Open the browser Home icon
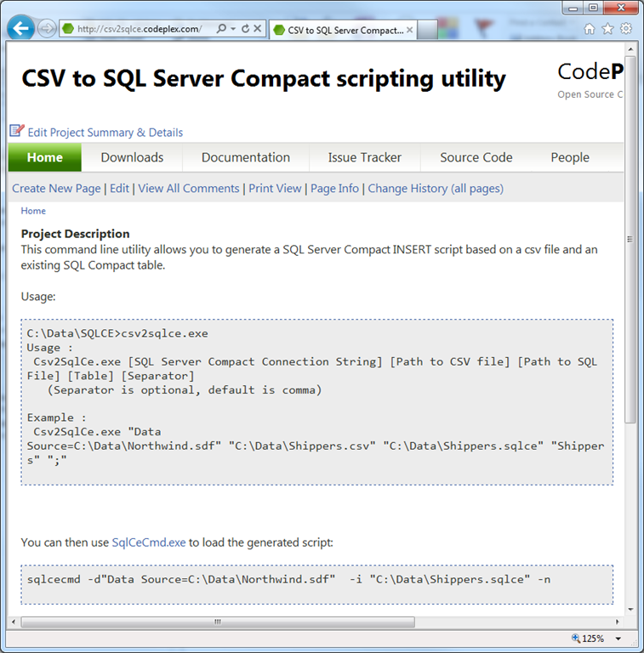The width and height of the screenshot is (644, 653). 589,29
